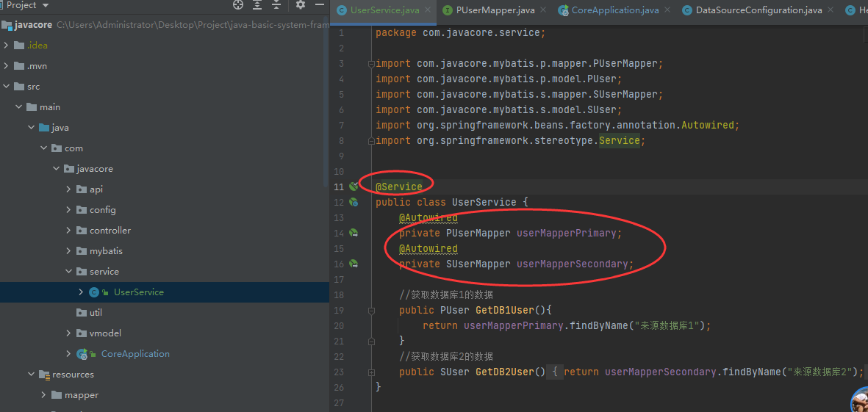Close the DataSourceConfiguration.java tab
The width and height of the screenshot is (868, 412).
(830, 10)
